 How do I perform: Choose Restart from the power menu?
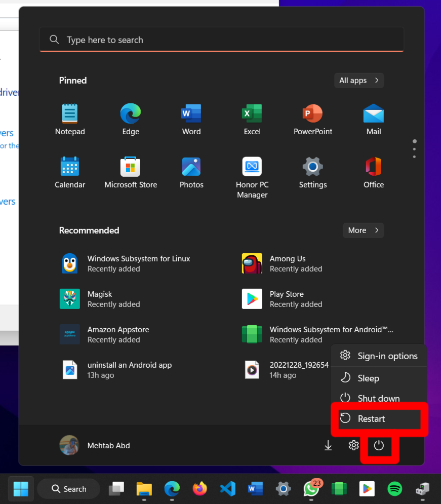coord(379,418)
